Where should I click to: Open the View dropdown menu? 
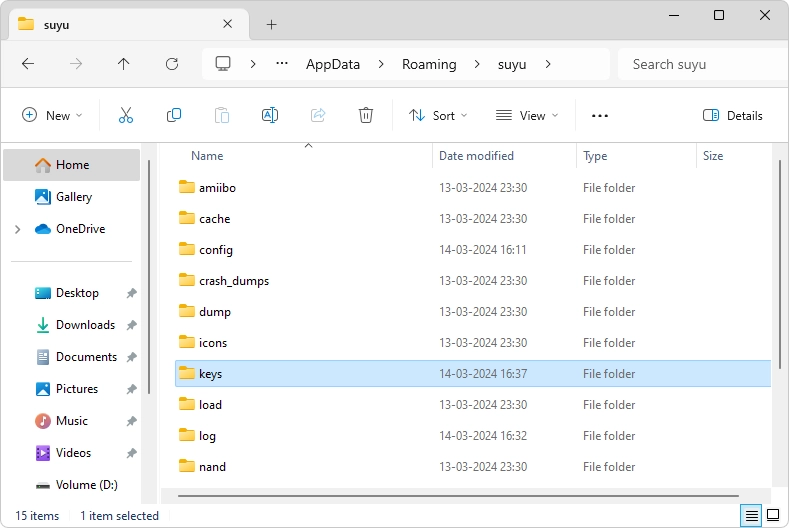click(527, 116)
